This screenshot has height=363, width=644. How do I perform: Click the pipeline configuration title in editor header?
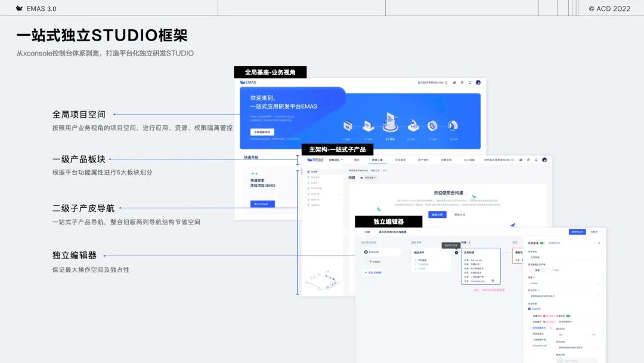tap(392, 232)
